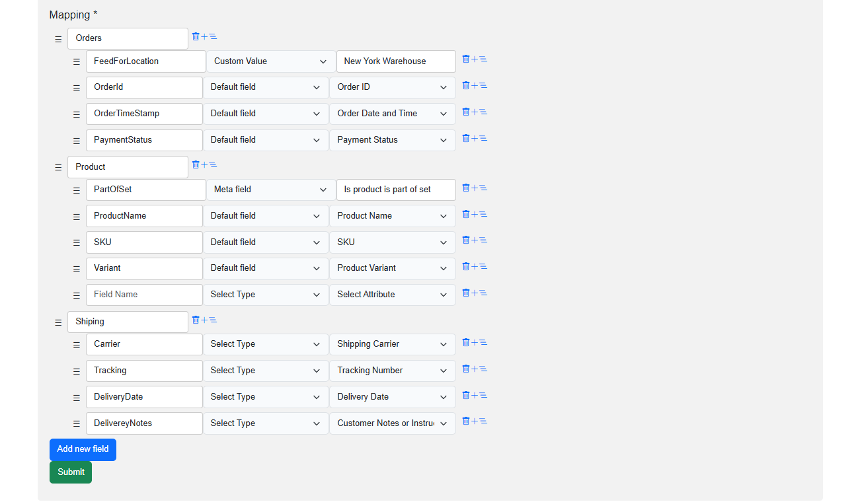Click the New York Warehouse value field
Viewport: 854px width, 504px height.
[x=395, y=61]
